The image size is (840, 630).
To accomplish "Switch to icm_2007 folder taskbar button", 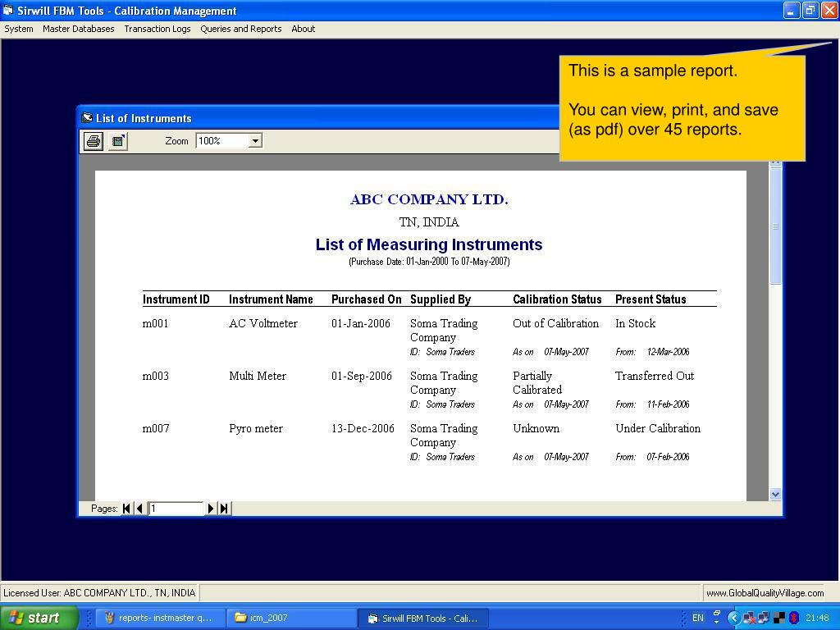I will [x=290, y=618].
